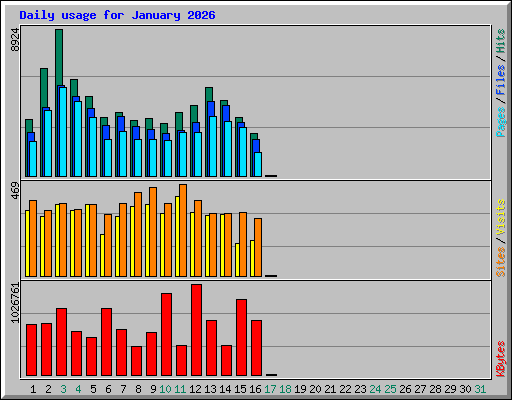Click the 'Daily usage for January 2026' title

(x=117, y=15)
